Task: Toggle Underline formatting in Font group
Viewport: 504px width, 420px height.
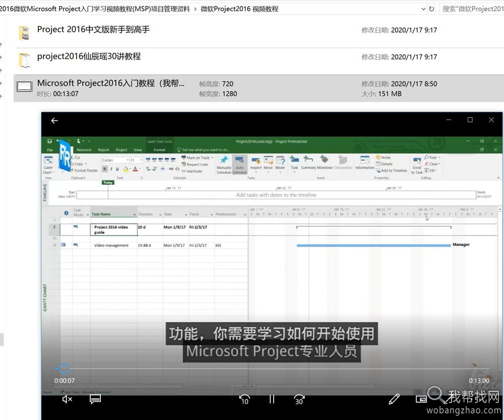Action: (117, 169)
